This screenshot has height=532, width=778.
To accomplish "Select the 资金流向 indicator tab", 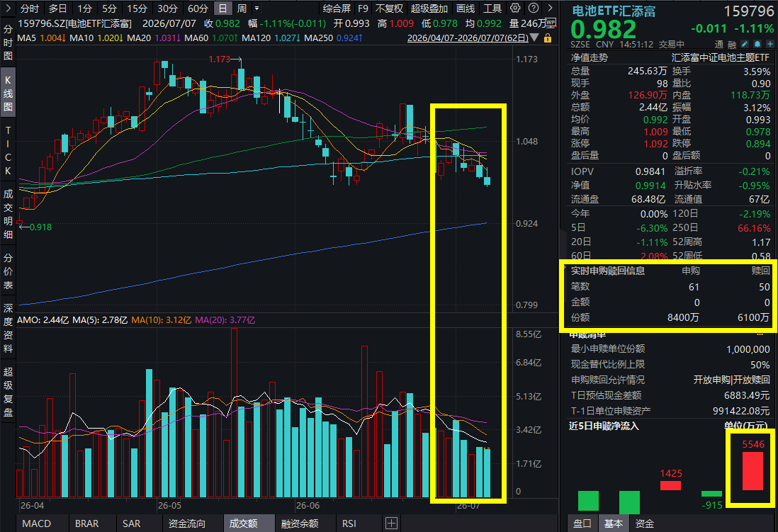I will point(186,523).
